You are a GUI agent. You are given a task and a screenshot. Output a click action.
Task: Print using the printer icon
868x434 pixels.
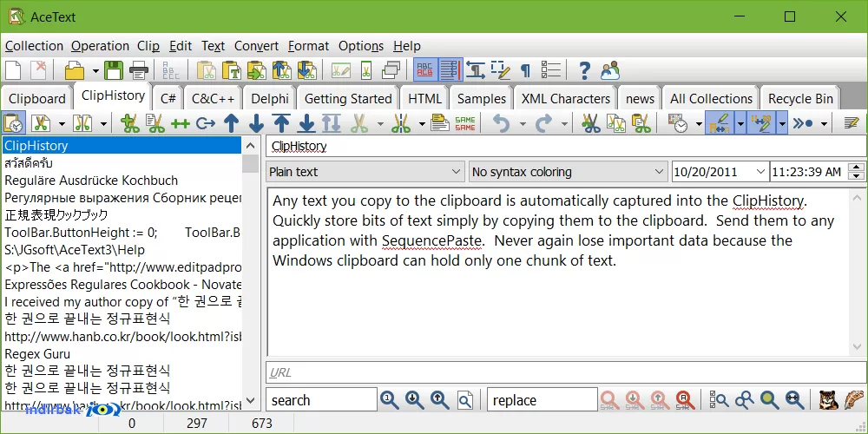coord(138,71)
